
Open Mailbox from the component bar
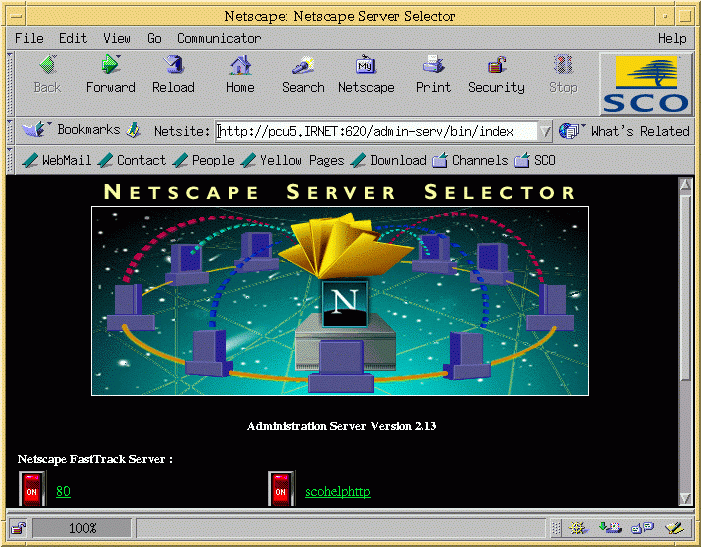click(610, 528)
